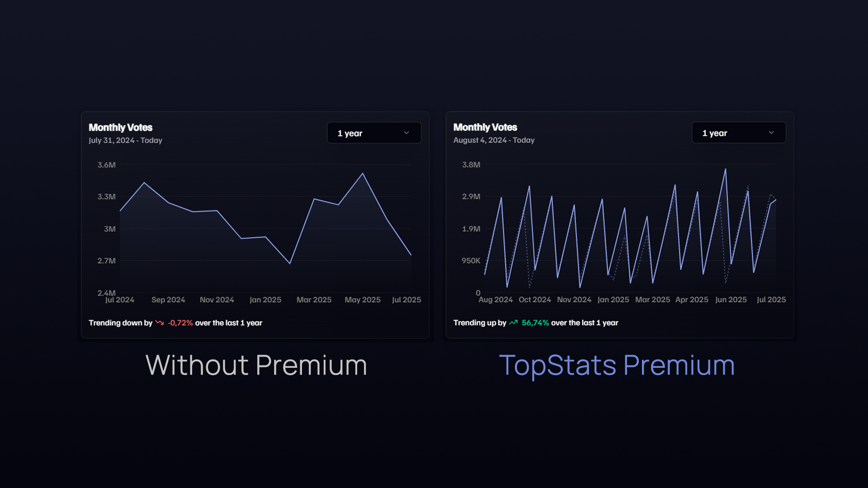The image size is (868, 488).
Task: Click the 56,74% trend value
Action: click(535, 323)
